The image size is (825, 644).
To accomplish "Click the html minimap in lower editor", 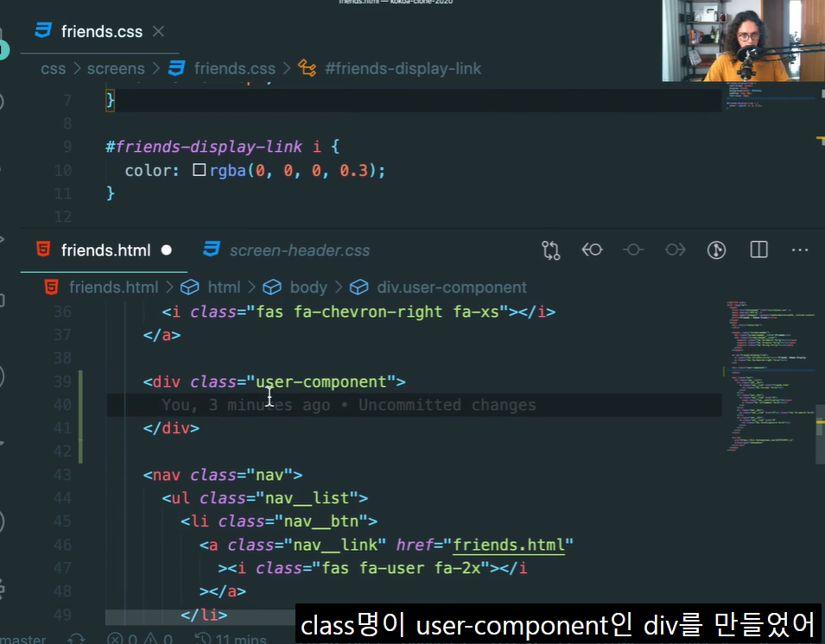I will [771, 376].
